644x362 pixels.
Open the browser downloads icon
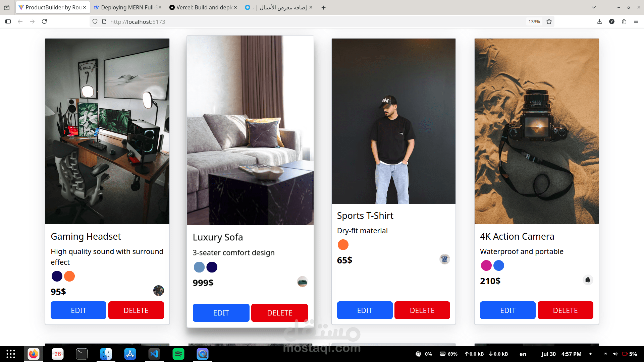click(599, 21)
